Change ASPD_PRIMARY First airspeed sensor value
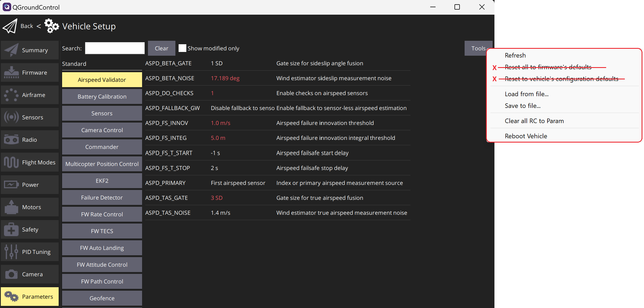 click(x=238, y=183)
